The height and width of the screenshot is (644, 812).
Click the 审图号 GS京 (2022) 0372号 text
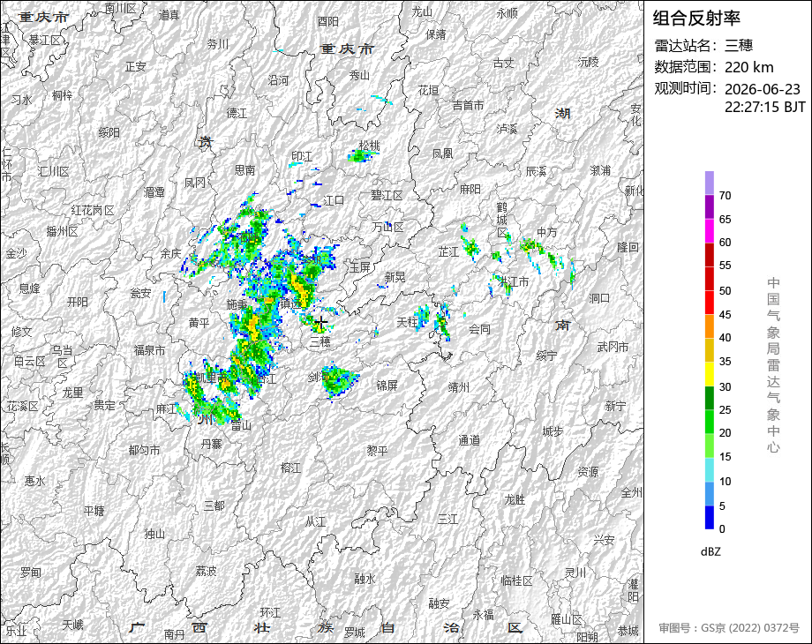coord(729,628)
